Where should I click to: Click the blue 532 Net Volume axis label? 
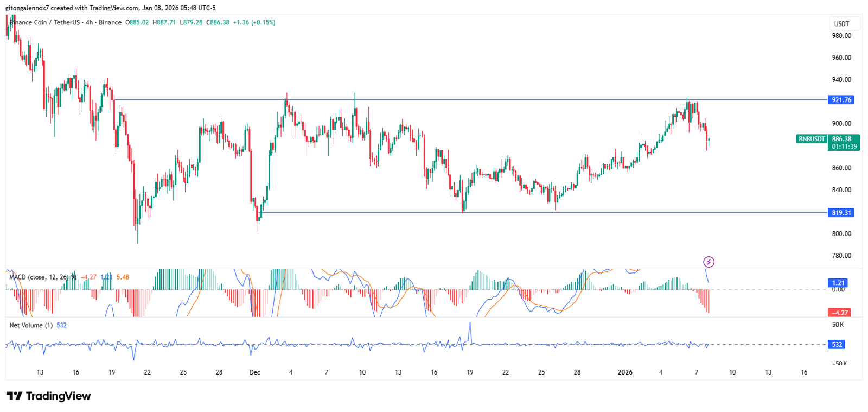[x=837, y=344]
